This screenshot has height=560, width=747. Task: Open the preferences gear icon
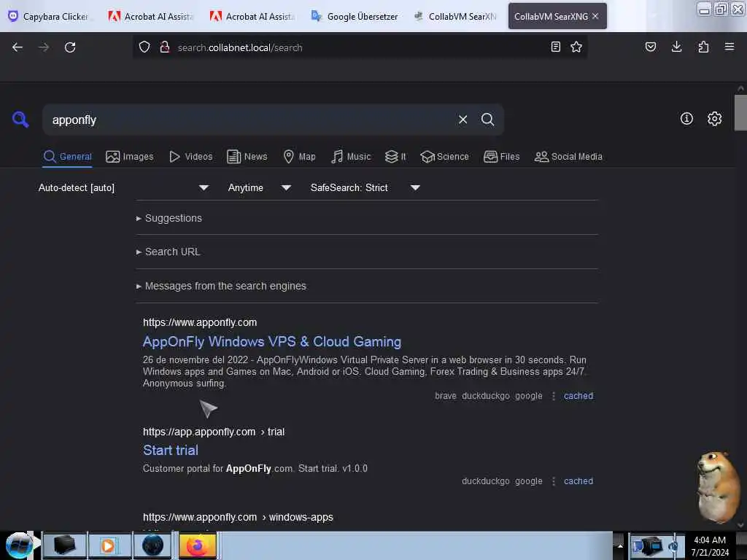pos(714,119)
